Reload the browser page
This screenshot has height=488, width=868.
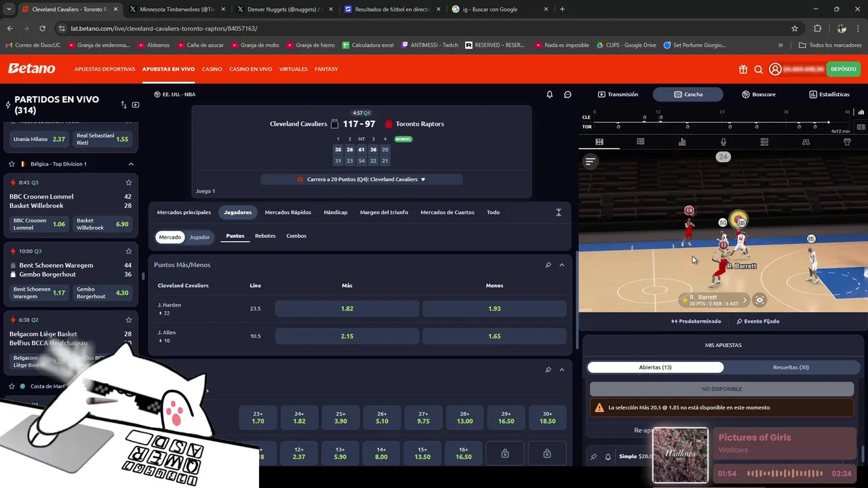pyautogui.click(x=42, y=28)
